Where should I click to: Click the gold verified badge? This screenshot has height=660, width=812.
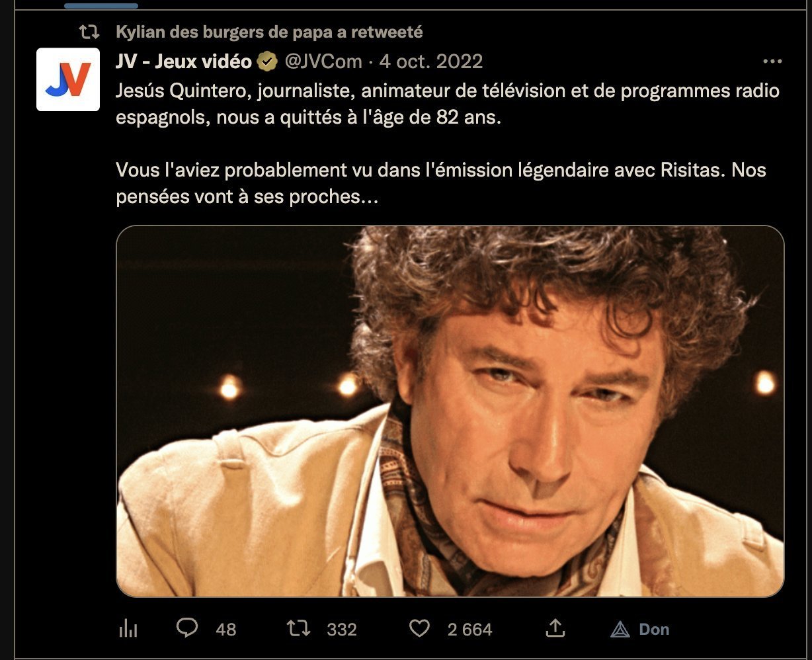tap(267, 62)
